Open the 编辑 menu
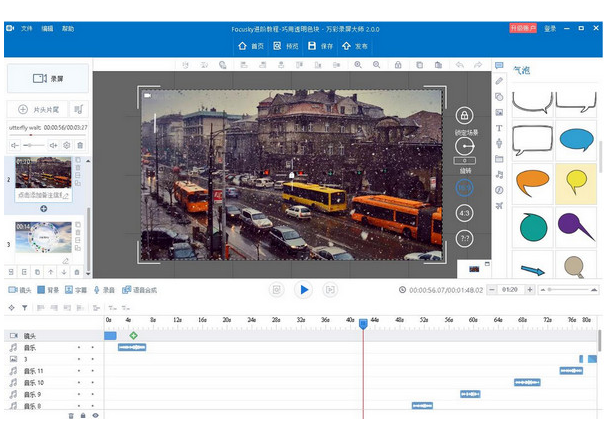 pos(47,29)
